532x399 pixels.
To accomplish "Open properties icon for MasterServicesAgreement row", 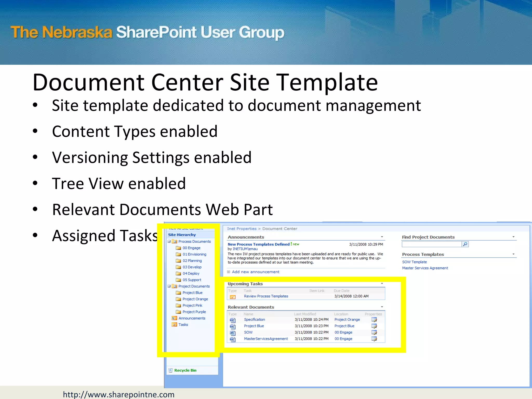I will tap(374, 339).
